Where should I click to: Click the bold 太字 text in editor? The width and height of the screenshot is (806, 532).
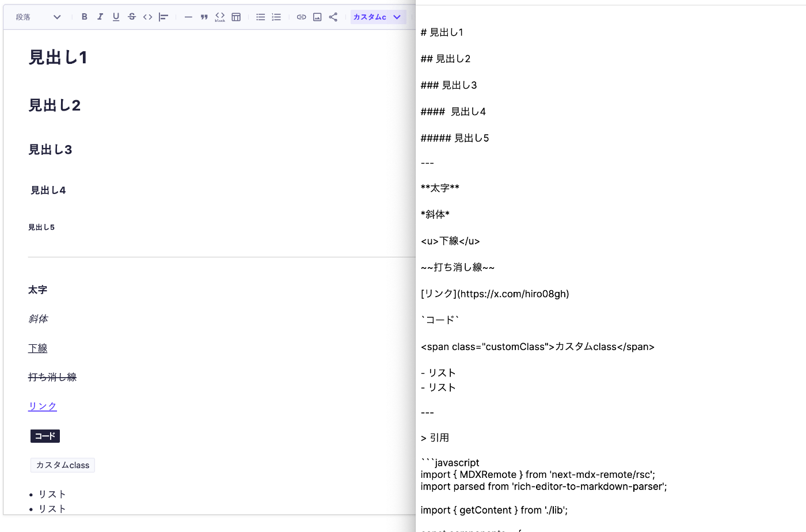pos(37,290)
